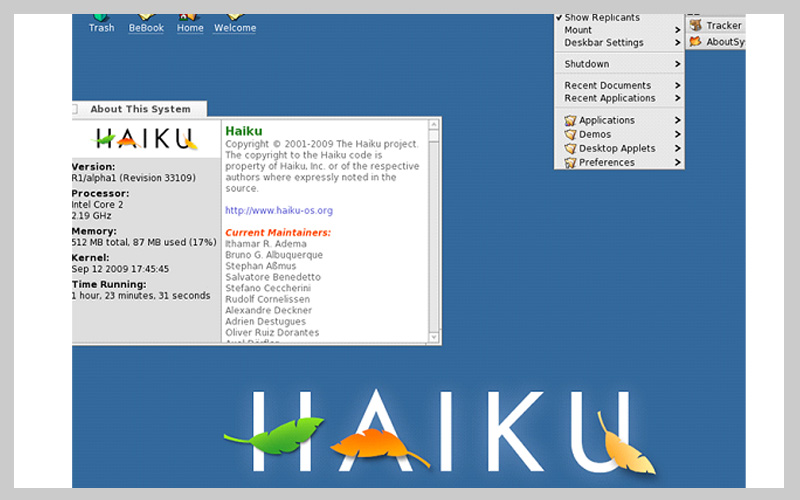
Task: Click 'Stephan Aßmus' in credits
Action: (261, 266)
